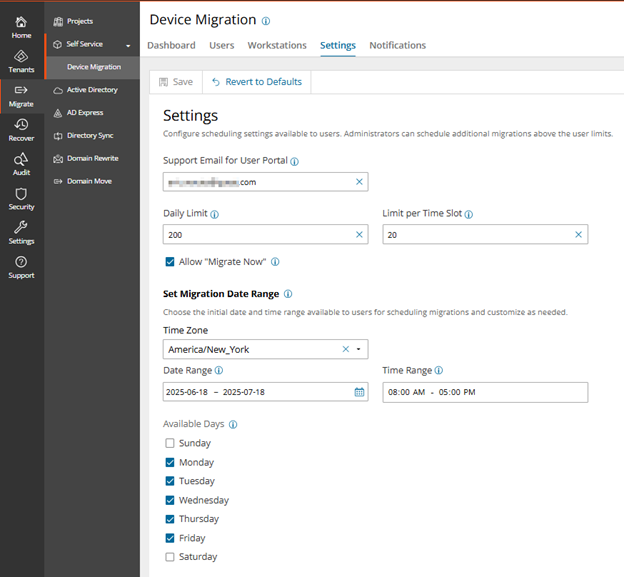Switch to the Workstations tab
The height and width of the screenshot is (577, 624).
pos(277,45)
